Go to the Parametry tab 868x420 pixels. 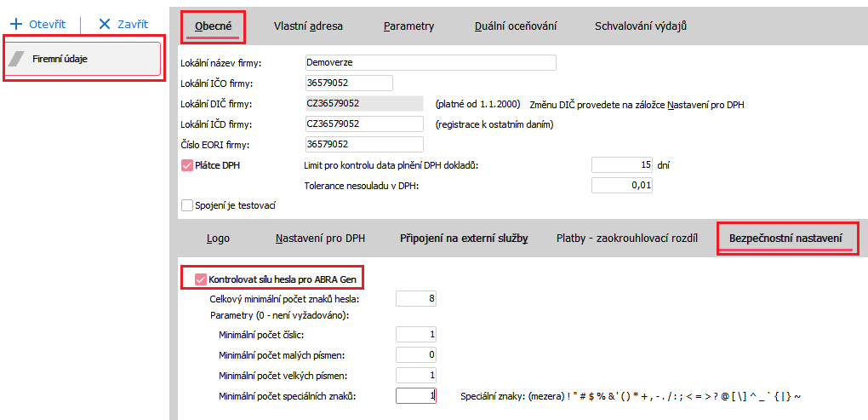(x=408, y=26)
